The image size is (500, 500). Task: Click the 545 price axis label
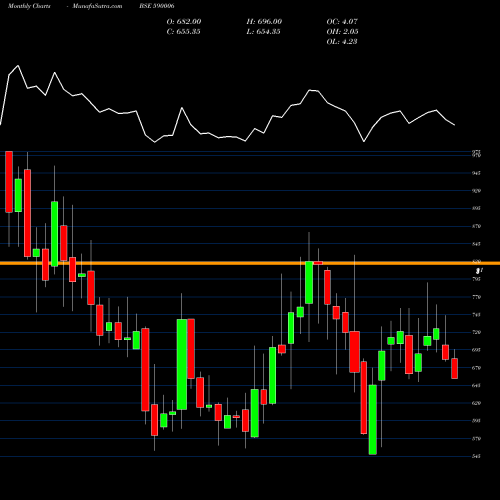click(476, 456)
